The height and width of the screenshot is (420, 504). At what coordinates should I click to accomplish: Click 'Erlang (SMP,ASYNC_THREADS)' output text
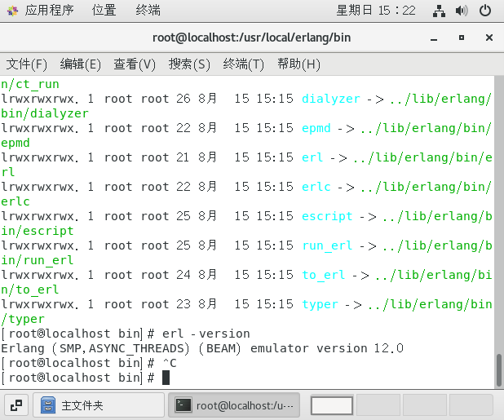pos(95,349)
